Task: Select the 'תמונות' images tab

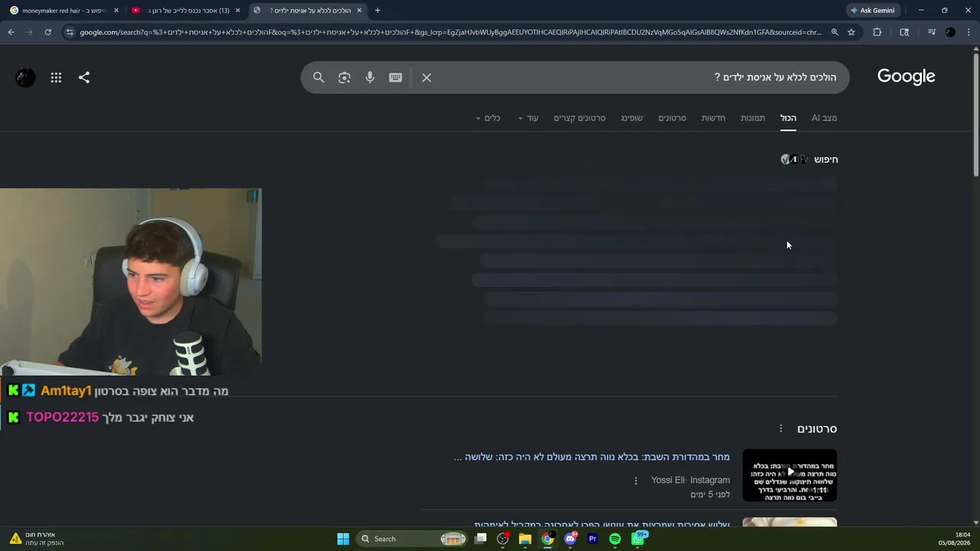Action: (753, 118)
